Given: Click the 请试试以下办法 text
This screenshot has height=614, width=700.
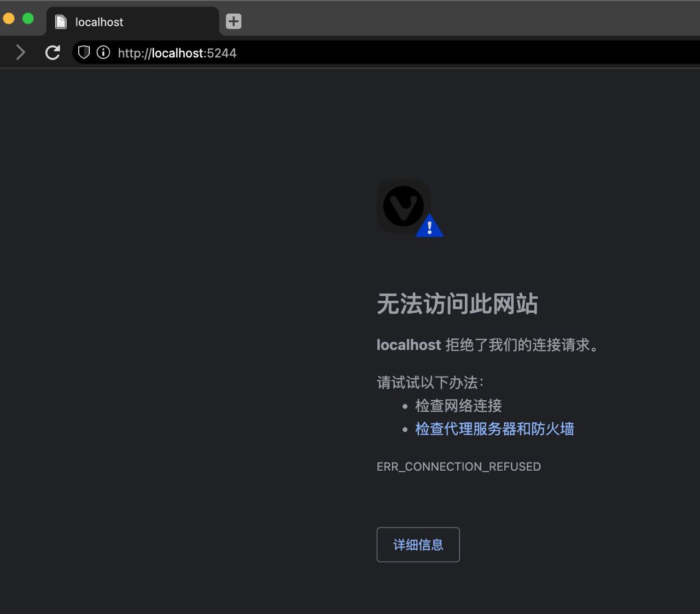Looking at the screenshot, I should point(430,382).
